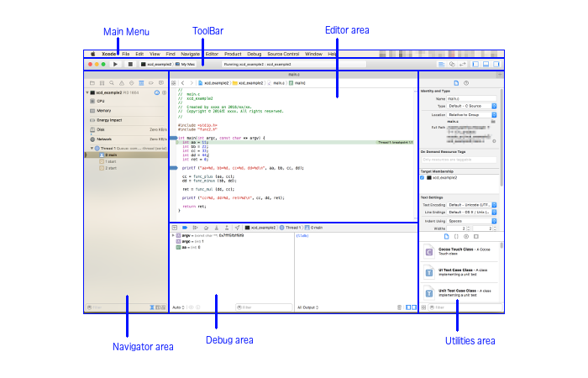The height and width of the screenshot is (378, 588).
Task: Select the CPU gauge row
Action: [x=126, y=102]
